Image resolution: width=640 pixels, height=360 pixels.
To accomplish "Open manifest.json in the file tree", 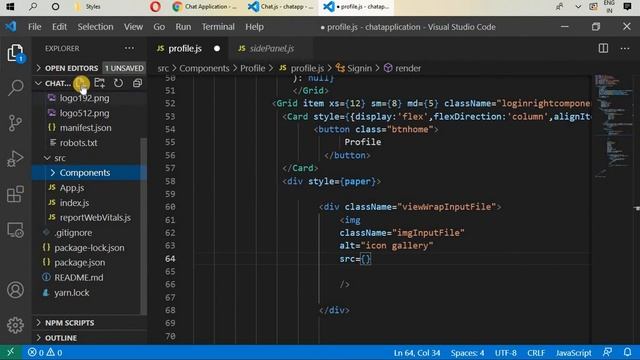I will coord(85,128).
